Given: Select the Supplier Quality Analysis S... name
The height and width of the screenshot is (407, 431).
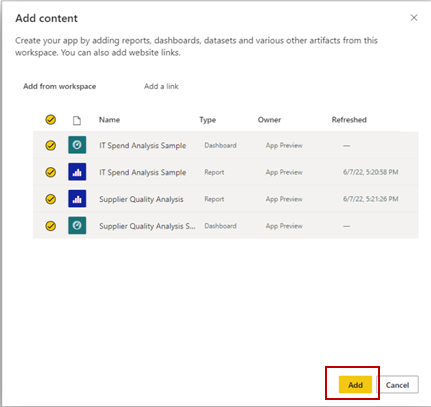Looking at the screenshot, I should [x=147, y=226].
